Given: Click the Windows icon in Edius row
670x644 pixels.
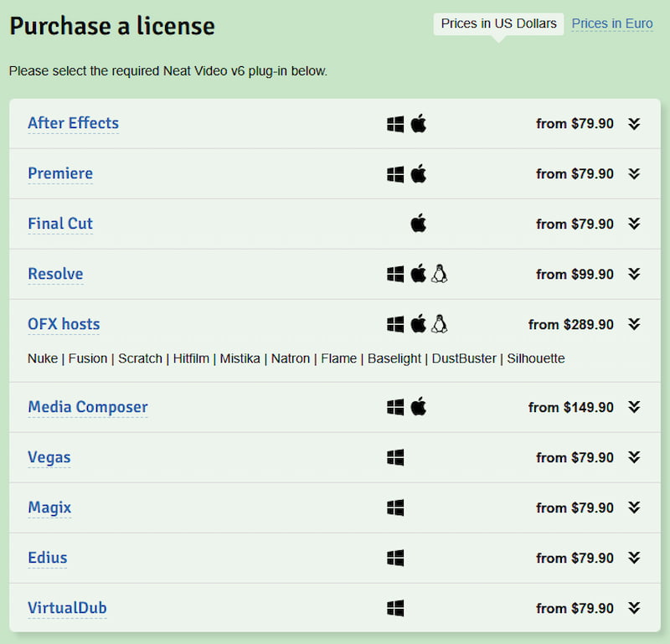Looking at the screenshot, I should pos(395,558).
